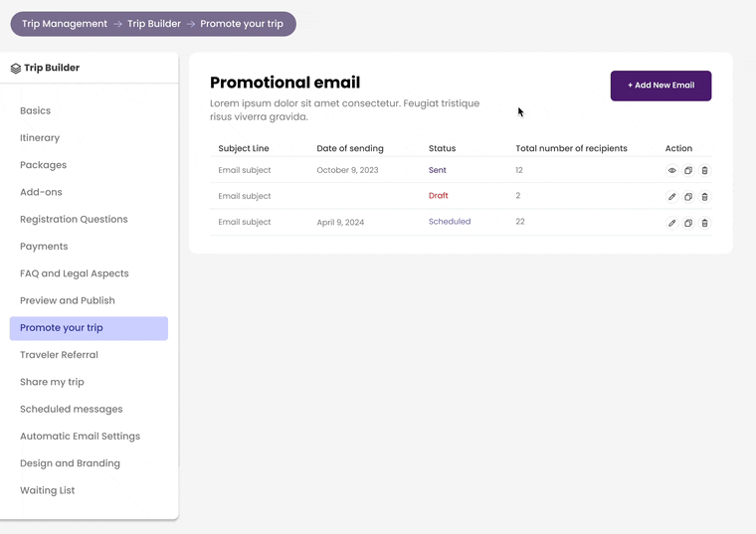Screen dimensions: 756x534
Task: Click recipient count 12
Action: [x=519, y=170]
